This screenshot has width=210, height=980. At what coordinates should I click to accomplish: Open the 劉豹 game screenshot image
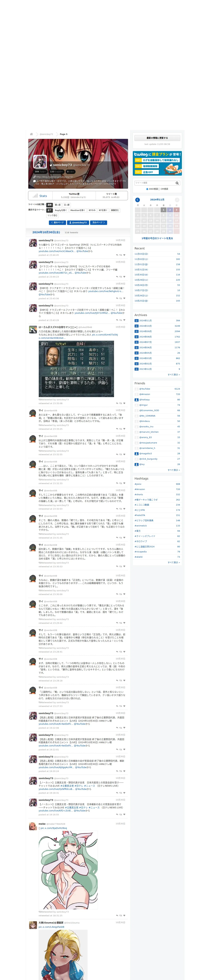pos(77,368)
